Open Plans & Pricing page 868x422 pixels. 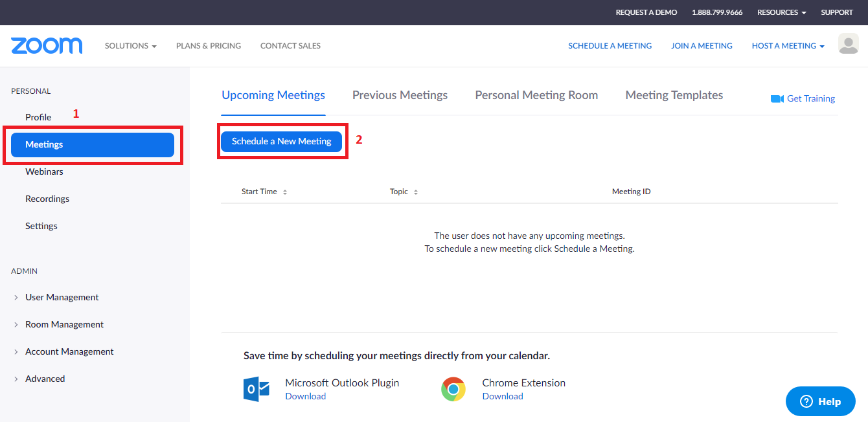point(209,46)
